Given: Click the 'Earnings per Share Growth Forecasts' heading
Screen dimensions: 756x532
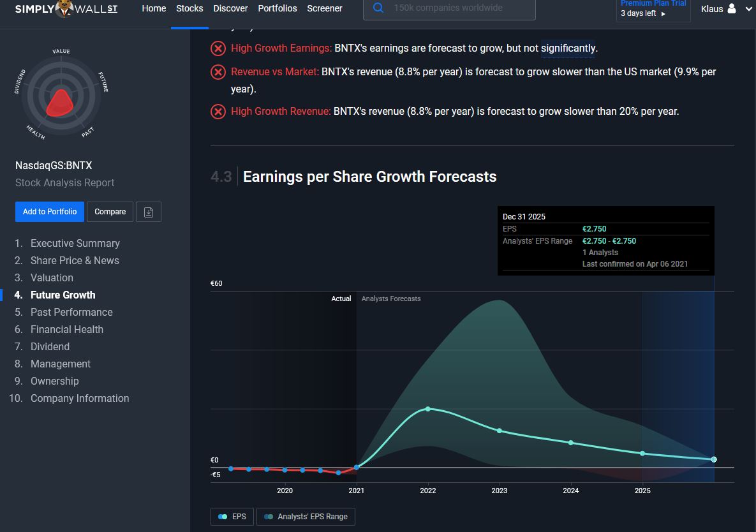Looking at the screenshot, I should pyautogui.click(x=370, y=177).
